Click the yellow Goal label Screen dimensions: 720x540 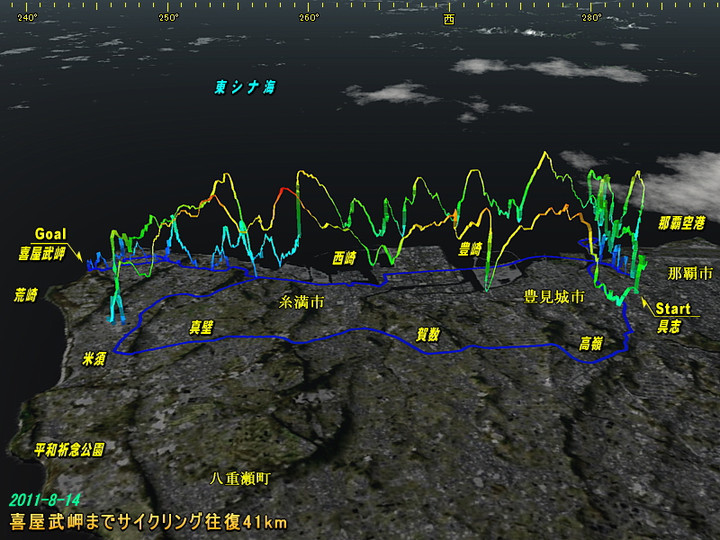click(x=50, y=235)
